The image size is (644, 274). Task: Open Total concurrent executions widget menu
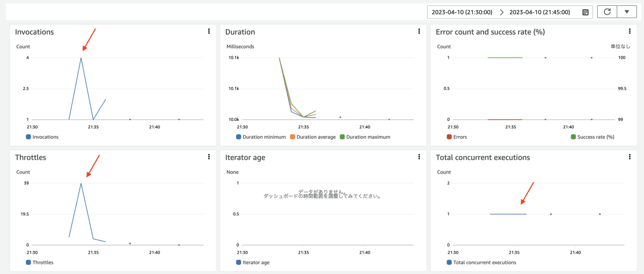pos(630,157)
